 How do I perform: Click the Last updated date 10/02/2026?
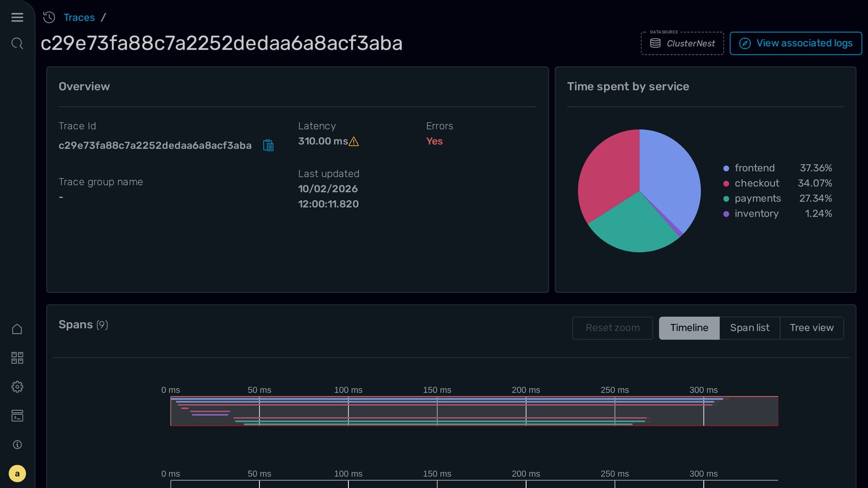(x=328, y=189)
